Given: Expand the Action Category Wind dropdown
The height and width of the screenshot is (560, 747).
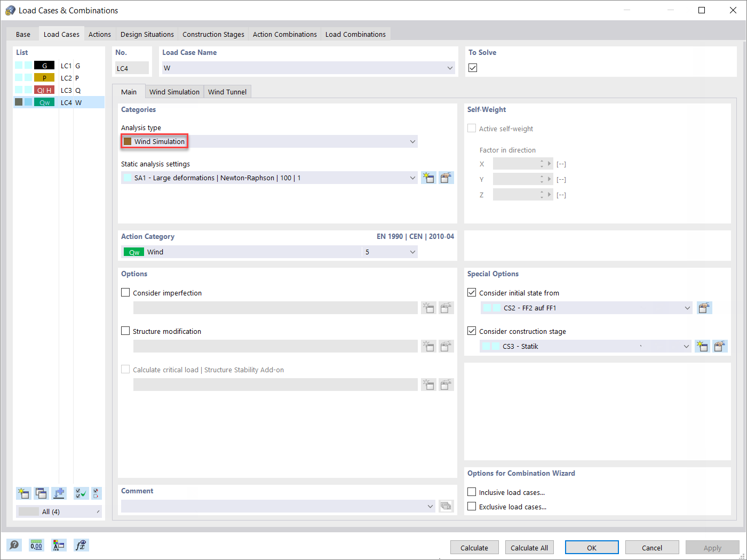Looking at the screenshot, I should coord(412,252).
